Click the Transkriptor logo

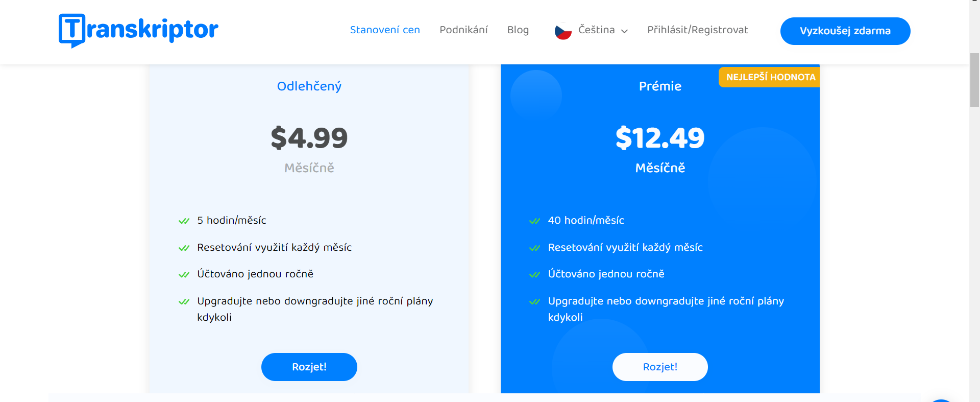click(138, 30)
